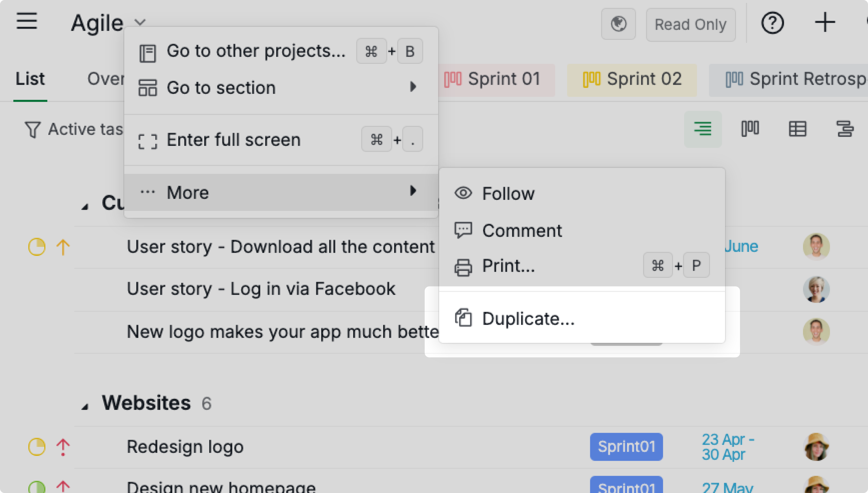
Task: Switch to the board view icon
Action: pos(750,129)
